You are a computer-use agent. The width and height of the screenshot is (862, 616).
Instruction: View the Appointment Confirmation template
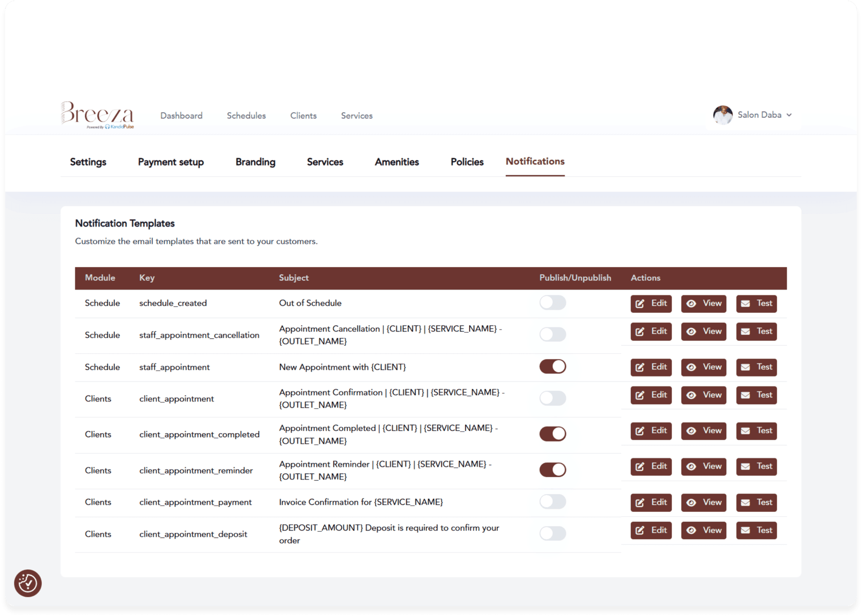click(704, 395)
